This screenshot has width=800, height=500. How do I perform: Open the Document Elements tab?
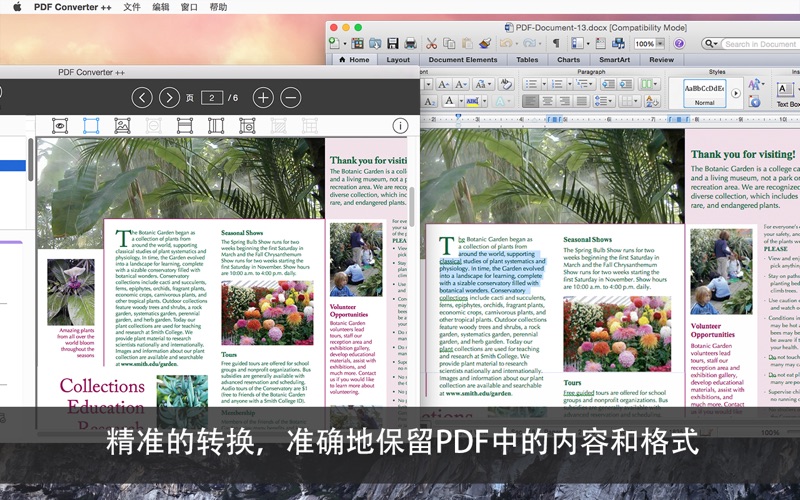tap(463, 60)
